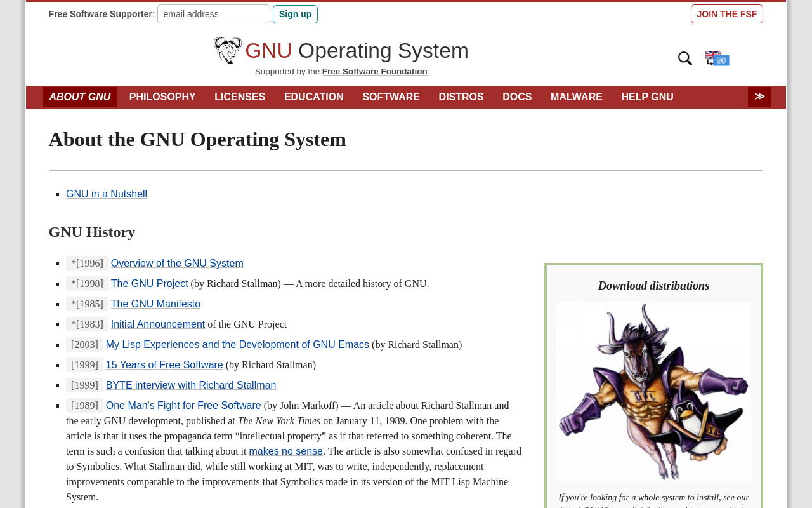Open the Free Software Foundation link
Viewport: 812px width, 508px height.
374,72
